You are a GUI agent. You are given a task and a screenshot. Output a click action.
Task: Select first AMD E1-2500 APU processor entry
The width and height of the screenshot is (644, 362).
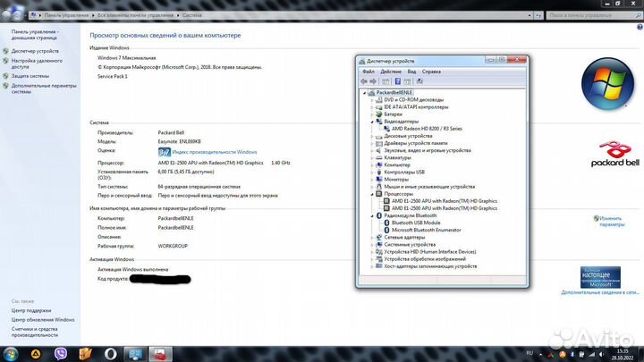pyautogui.click(x=445, y=201)
